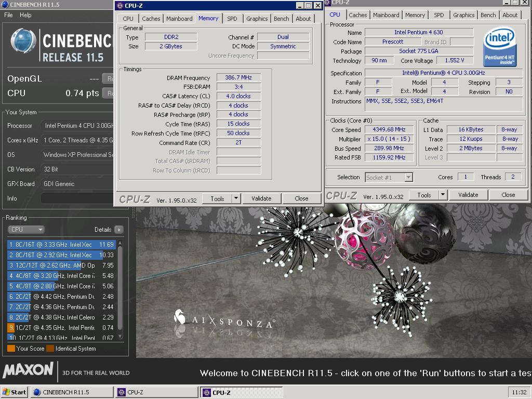Open the Cinebench Help menu
Viewport: 532px width, 399px height.
tap(25, 15)
